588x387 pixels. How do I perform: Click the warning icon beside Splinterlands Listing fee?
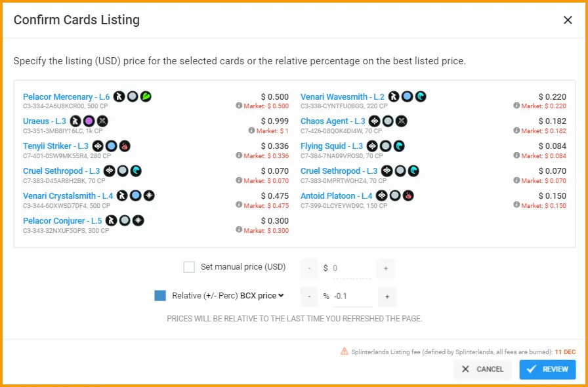coord(345,352)
